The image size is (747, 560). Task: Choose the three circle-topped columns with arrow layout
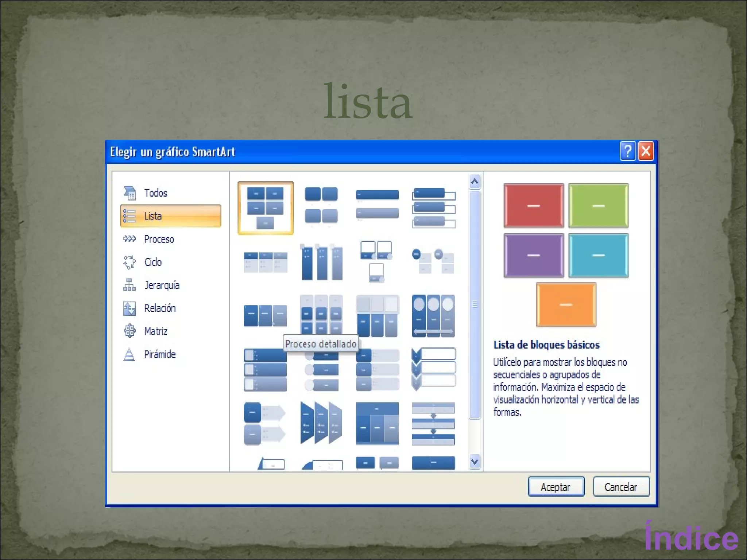(433, 316)
